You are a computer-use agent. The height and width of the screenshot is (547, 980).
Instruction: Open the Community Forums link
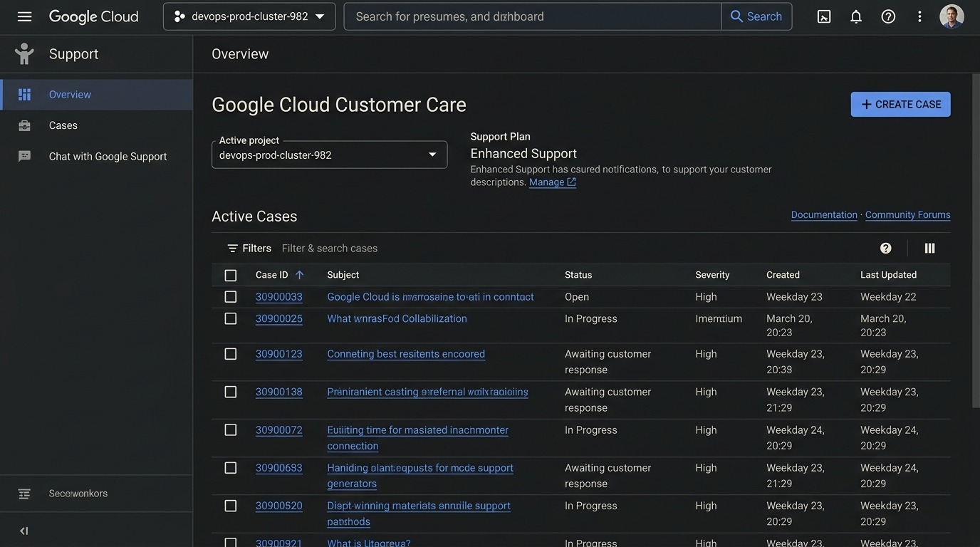click(907, 214)
